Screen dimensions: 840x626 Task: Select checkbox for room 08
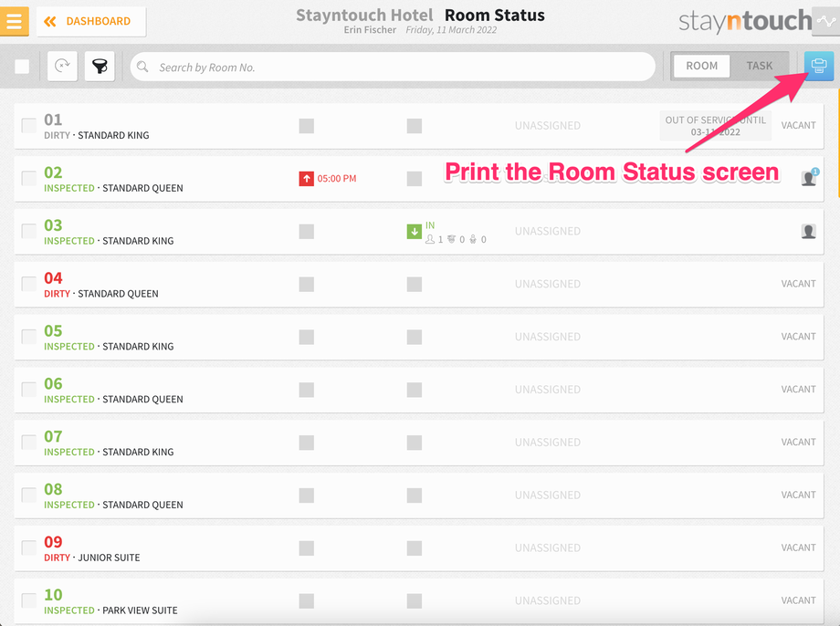(x=29, y=495)
